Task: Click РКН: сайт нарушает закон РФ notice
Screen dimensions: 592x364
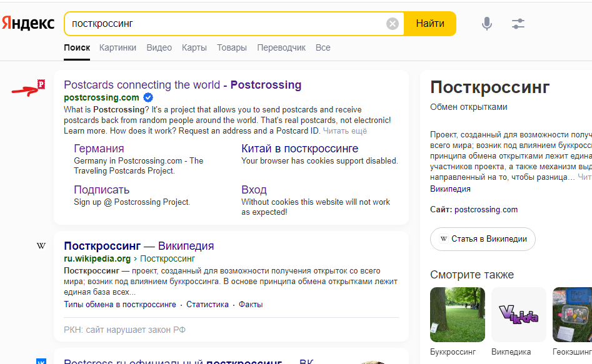Action: tap(124, 330)
